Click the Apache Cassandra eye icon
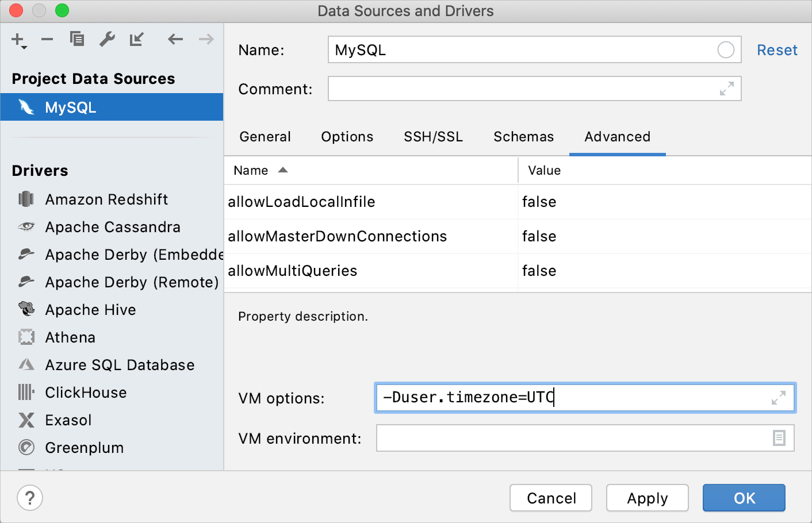The height and width of the screenshot is (523, 812). pos(26,226)
